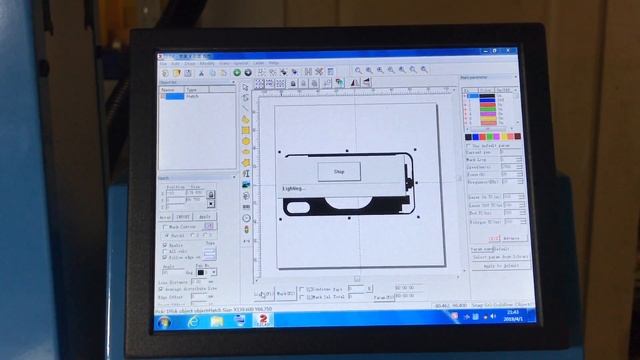The image size is (640, 360).
Task: Open the File menu
Action: pos(163,64)
